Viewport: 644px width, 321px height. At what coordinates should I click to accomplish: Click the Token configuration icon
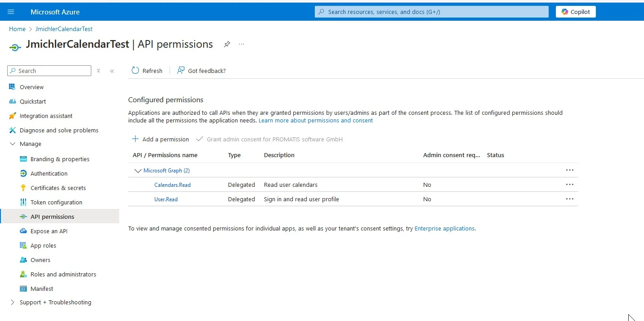[x=23, y=202]
